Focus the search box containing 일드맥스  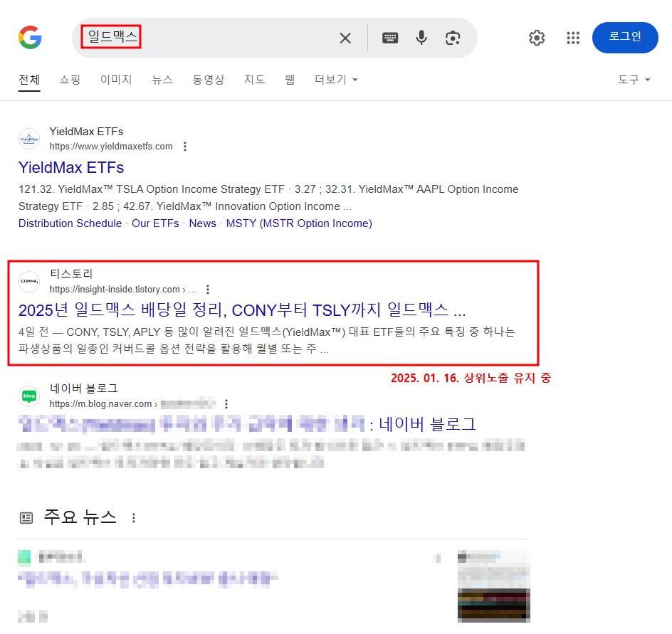tap(274, 38)
